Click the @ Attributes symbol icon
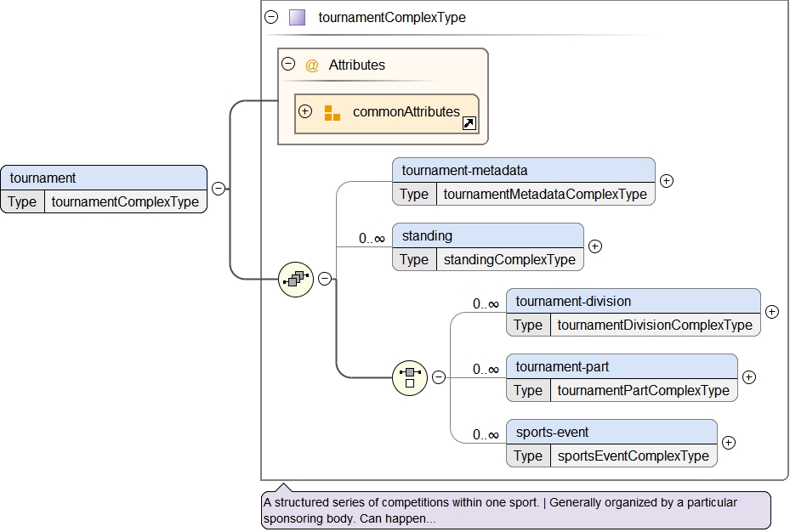The height and width of the screenshot is (532, 790). click(x=312, y=65)
